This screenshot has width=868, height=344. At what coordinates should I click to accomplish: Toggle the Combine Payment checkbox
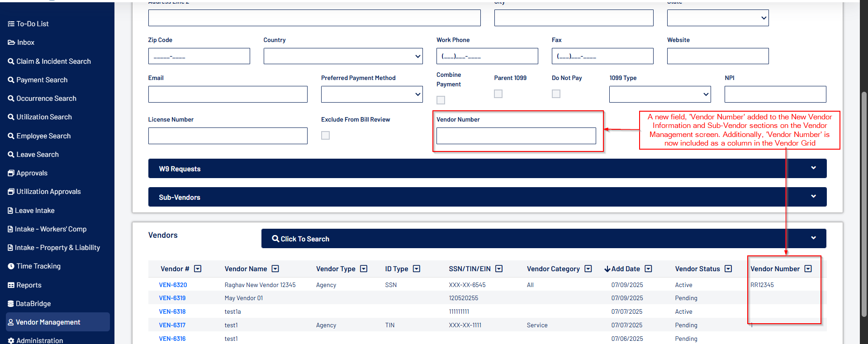tap(441, 100)
